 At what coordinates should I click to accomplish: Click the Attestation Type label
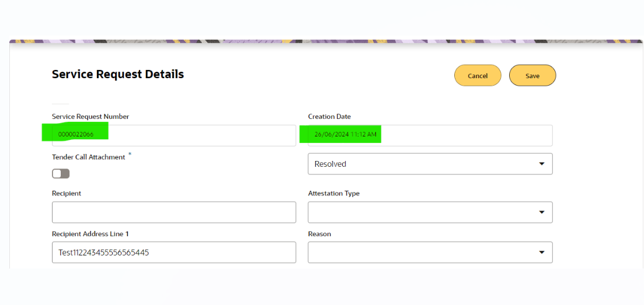click(x=333, y=194)
